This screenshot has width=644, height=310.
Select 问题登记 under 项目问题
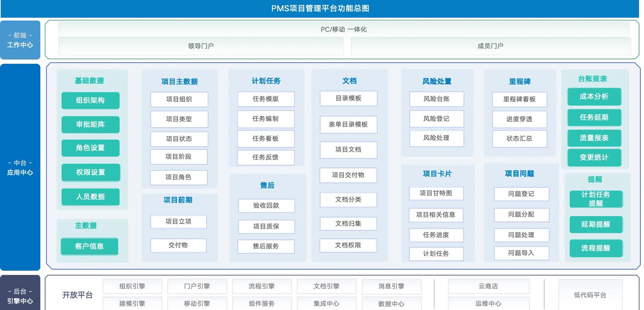(521, 194)
